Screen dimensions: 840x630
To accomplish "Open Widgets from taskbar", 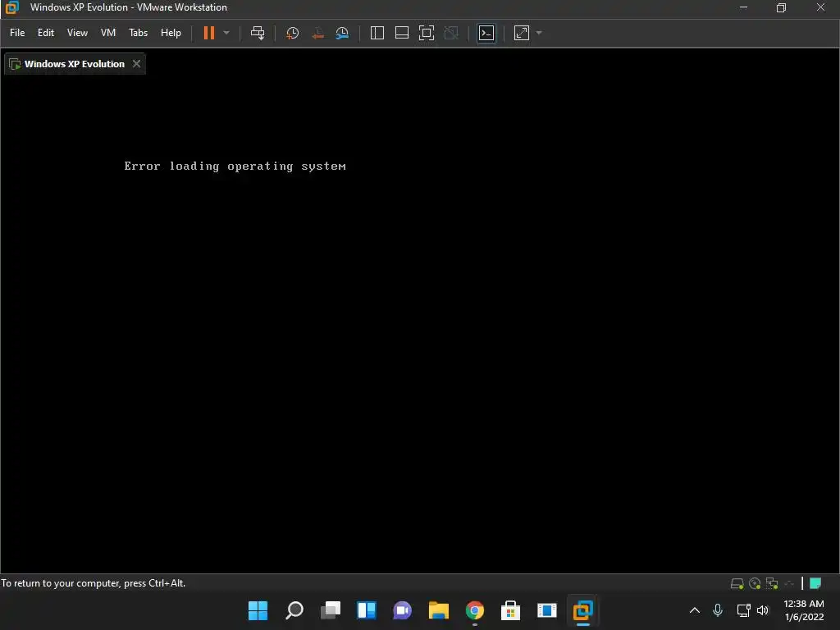I will pos(367,610).
